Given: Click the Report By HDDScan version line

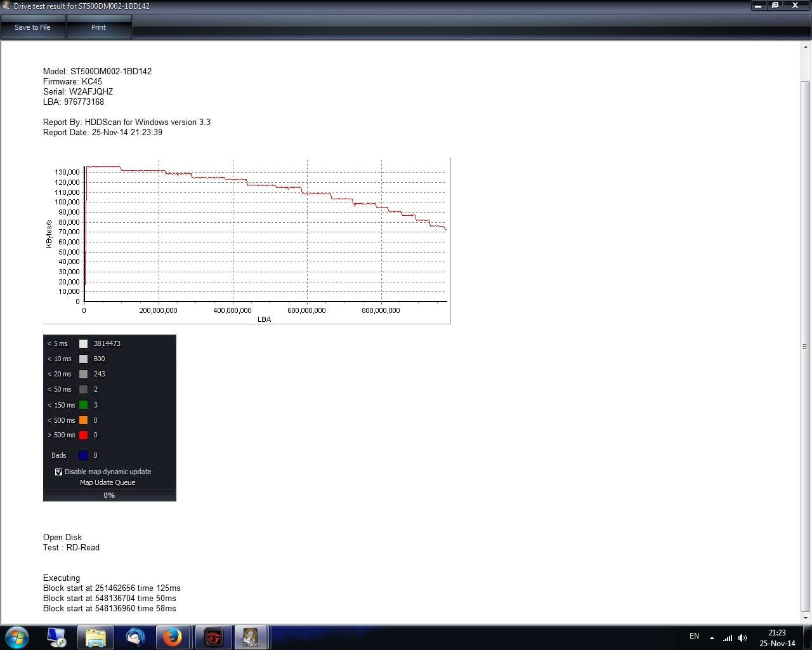Looking at the screenshot, I should click(x=127, y=122).
